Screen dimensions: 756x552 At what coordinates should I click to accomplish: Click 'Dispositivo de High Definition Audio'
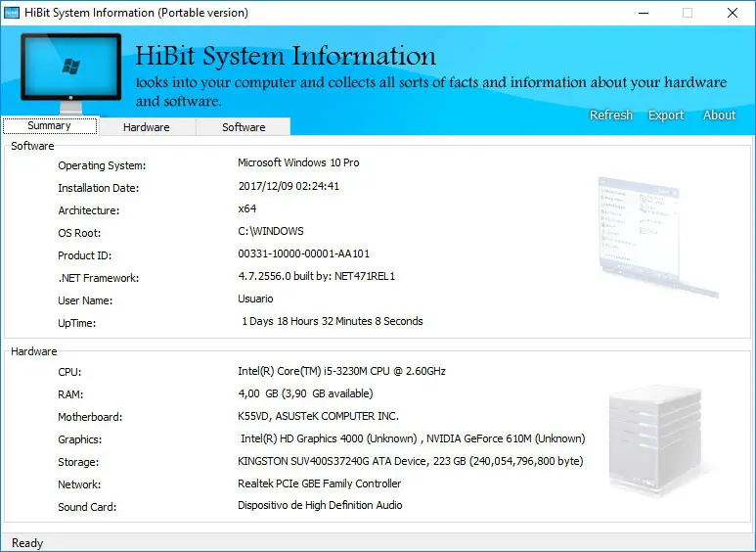320,505
